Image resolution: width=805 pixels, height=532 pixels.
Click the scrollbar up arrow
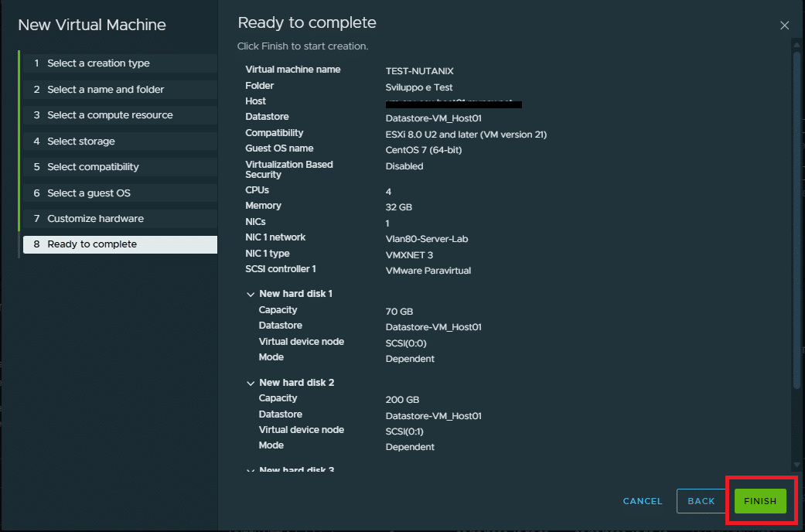(796, 44)
